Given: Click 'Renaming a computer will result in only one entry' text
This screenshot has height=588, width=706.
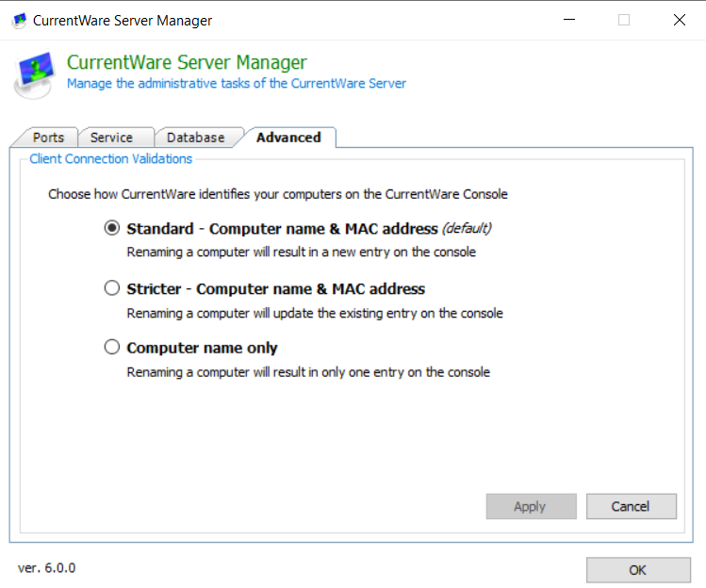Looking at the screenshot, I should pyautogui.click(x=308, y=372).
